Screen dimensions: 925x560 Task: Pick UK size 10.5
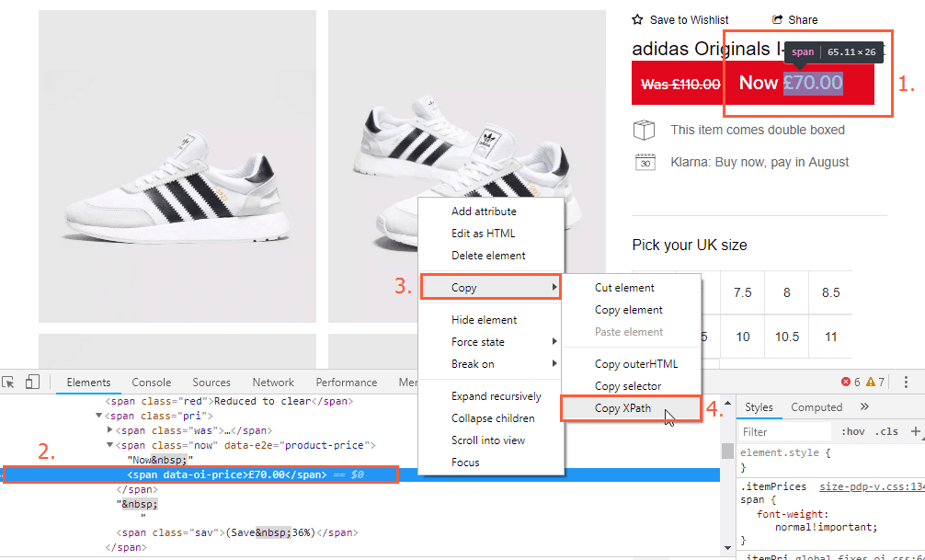(x=787, y=337)
